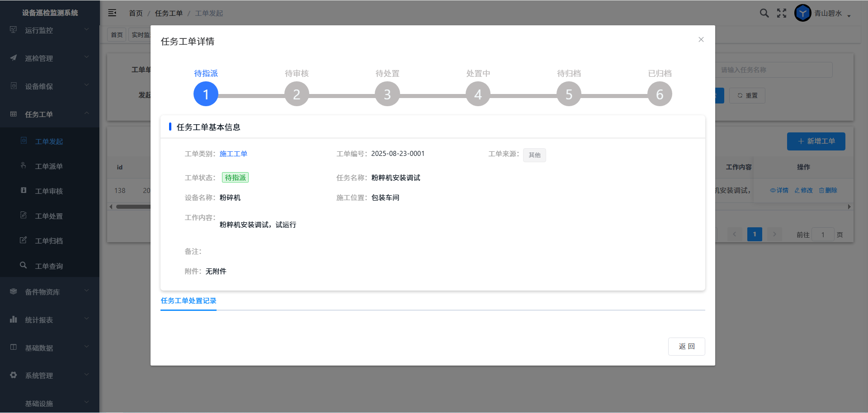The width and height of the screenshot is (868, 413).
Task: Expand the 备件物资库 sidebar menu
Action: coord(50,292)
